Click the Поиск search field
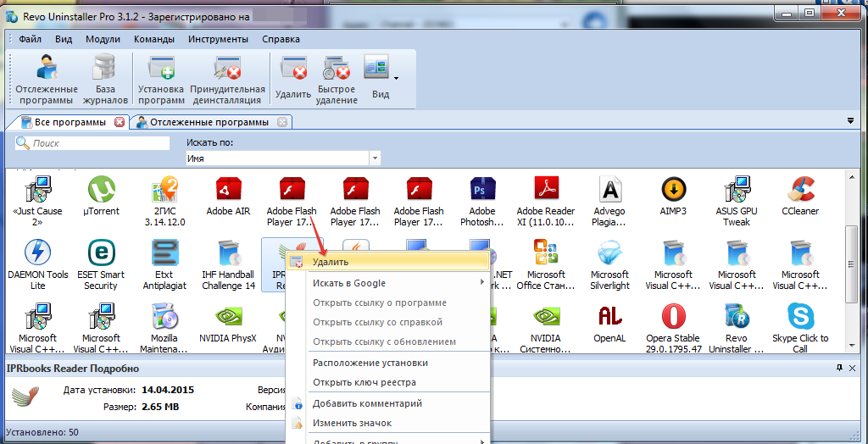868x444 pixels. [x=92, y=143]
